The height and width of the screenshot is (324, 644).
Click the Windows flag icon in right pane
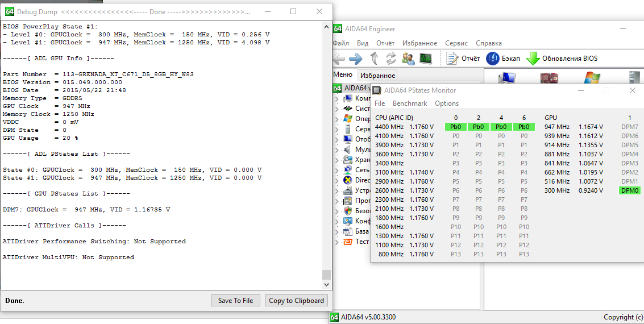coord(592,77)
